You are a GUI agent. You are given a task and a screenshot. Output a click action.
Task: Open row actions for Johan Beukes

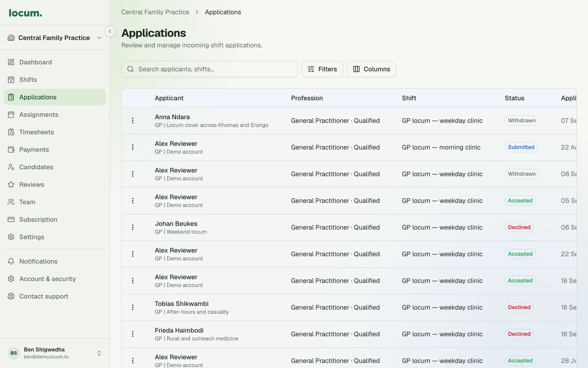point(133,227)
